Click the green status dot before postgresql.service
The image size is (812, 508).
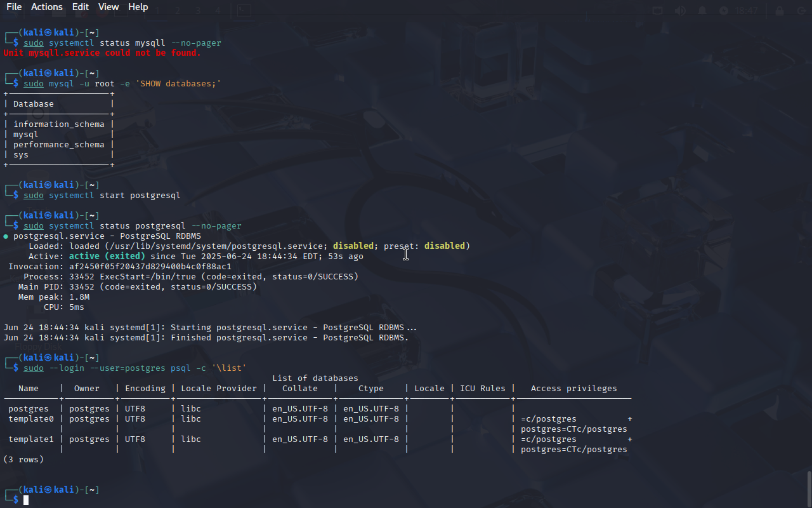pos(6,236)
